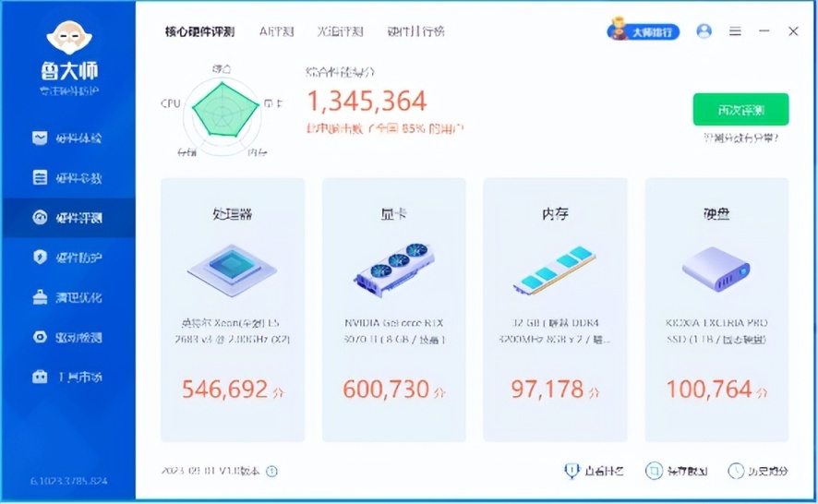Click the 85% users beaten text

pos(385,128)
